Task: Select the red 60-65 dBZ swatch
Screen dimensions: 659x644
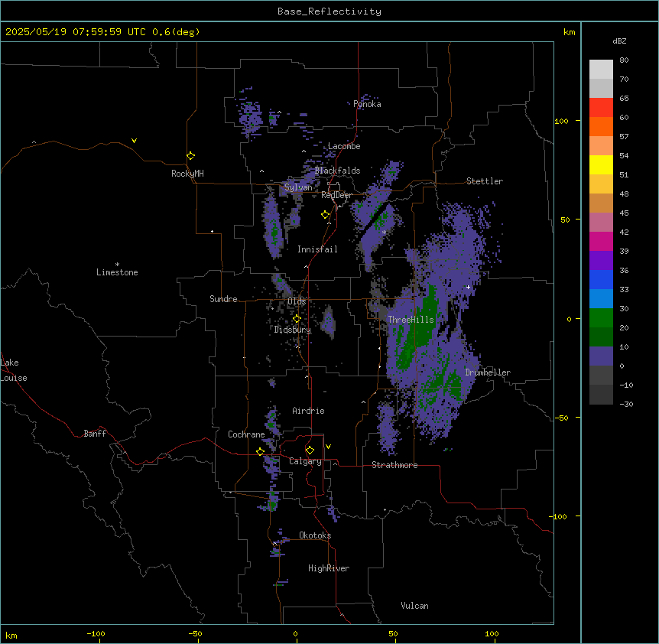Action: pos(601,108)
